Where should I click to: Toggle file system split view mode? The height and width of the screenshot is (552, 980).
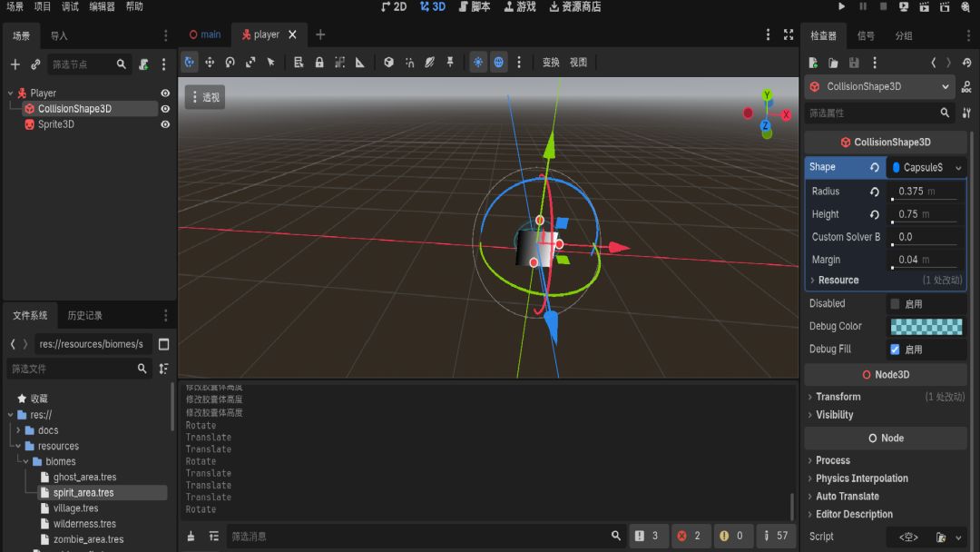[x=163, y=344]
